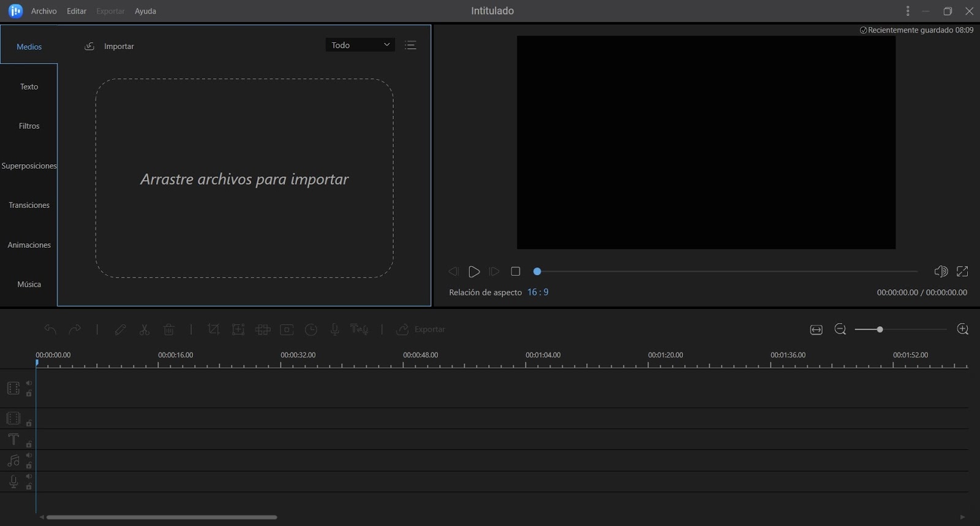The width and height of the screenshot is (980, 526).
Task: Switch to the Animaciones tab
Action: pyautogui.click(x=29, y=245)
